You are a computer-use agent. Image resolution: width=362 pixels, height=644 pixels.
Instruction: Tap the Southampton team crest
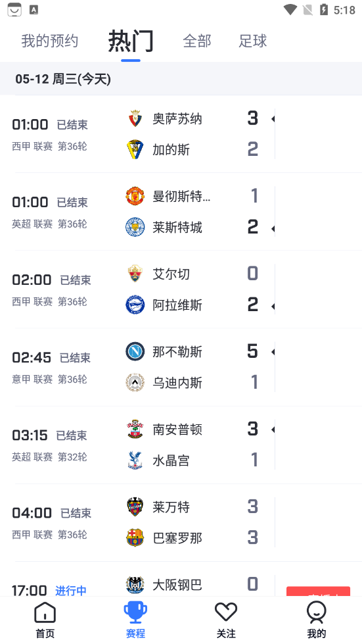tap(135, 429)
